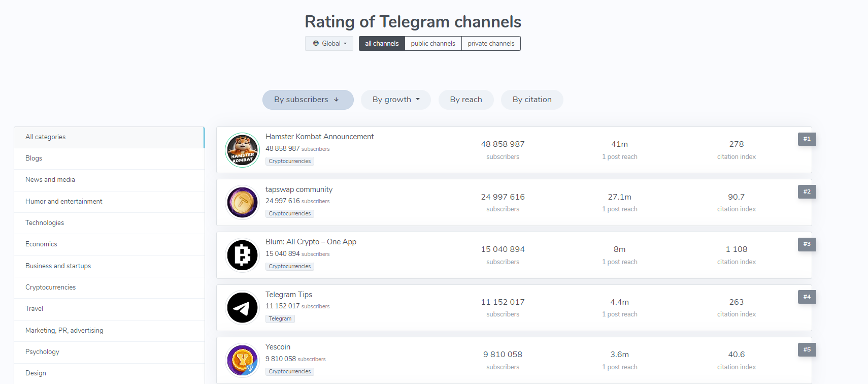Image resolution: width=868 pixels, height=384 pixels.
Task: Open Telegram Tips channel title
Action: coord(289,295)
